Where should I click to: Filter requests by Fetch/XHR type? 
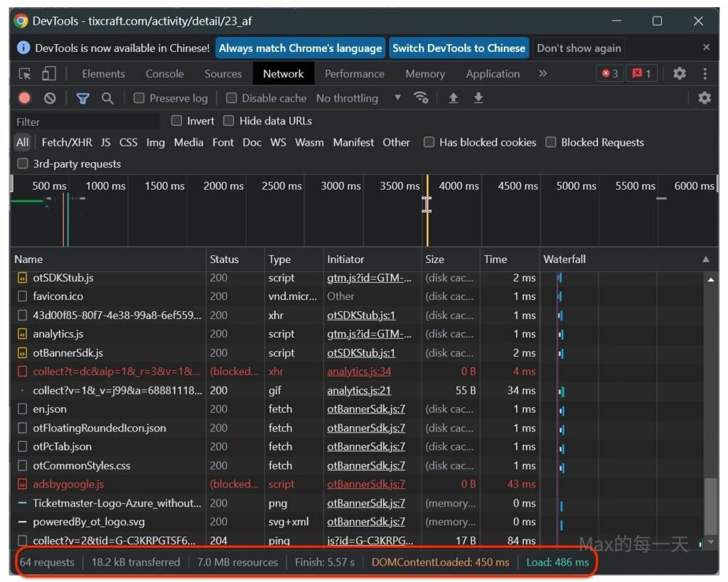(x=67, y=142)
